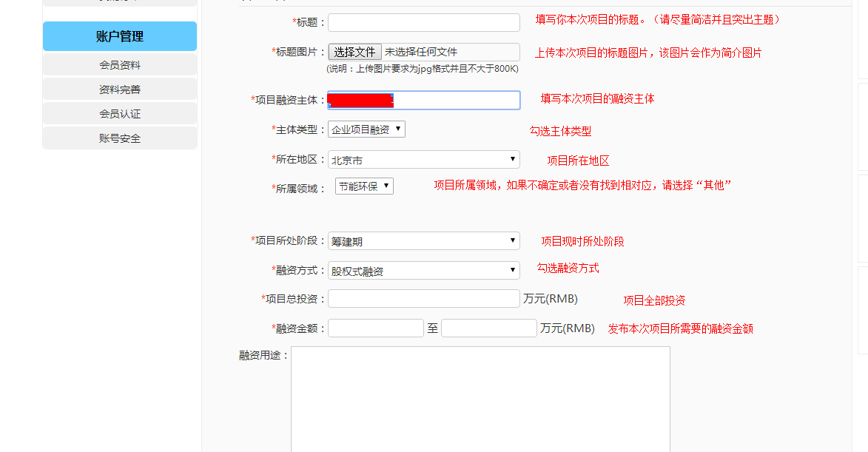Open 账号安全 in the sidebar
Image resolution: width=868 pixels, height=452 pixels.
coord(120,138)
